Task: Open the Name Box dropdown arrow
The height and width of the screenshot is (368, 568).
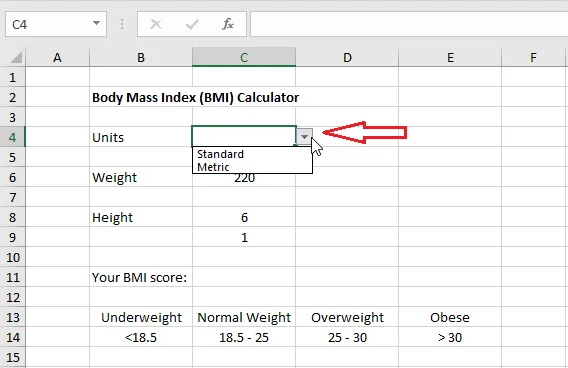Action: [x=96, y=24]
